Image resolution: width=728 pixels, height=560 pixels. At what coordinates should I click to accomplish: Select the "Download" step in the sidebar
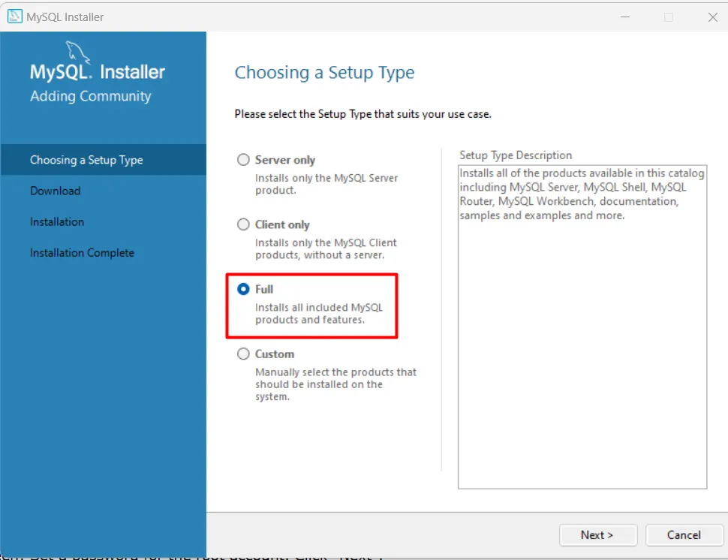55,191
